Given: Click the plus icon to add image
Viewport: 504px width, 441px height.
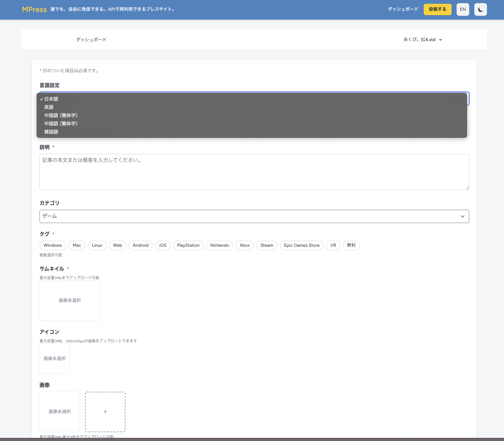Looking at the screenshot, I should (x=105, y=412).
